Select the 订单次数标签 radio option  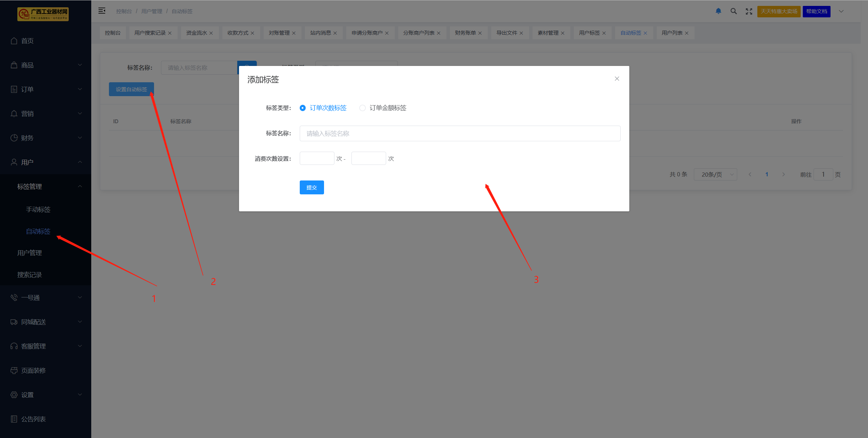(x=303, y=108)
